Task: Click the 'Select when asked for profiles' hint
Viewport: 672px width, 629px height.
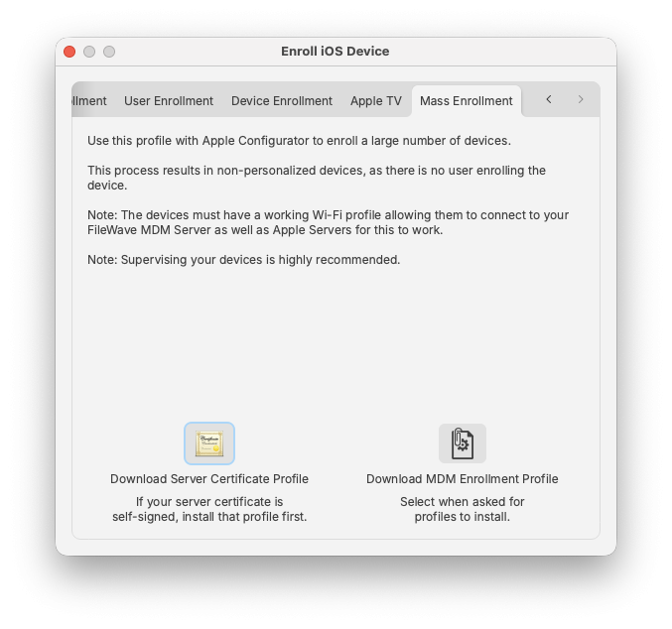Action: click(x=462, y=509)
